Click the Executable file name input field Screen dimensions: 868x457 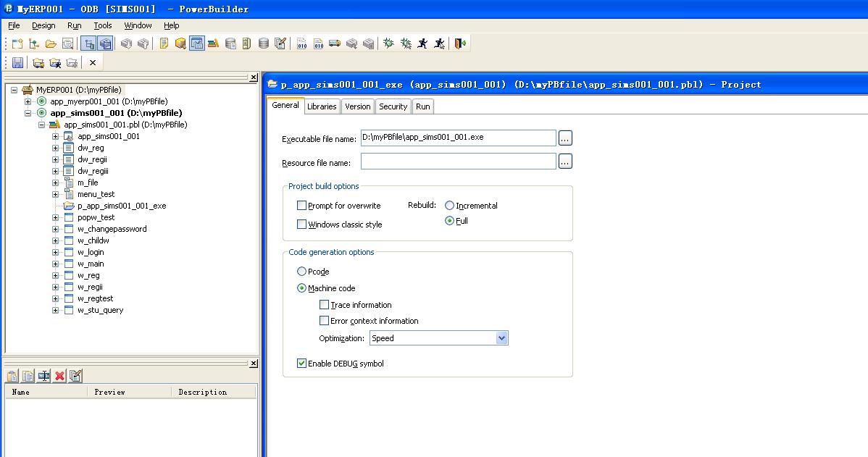coord(459,138)
